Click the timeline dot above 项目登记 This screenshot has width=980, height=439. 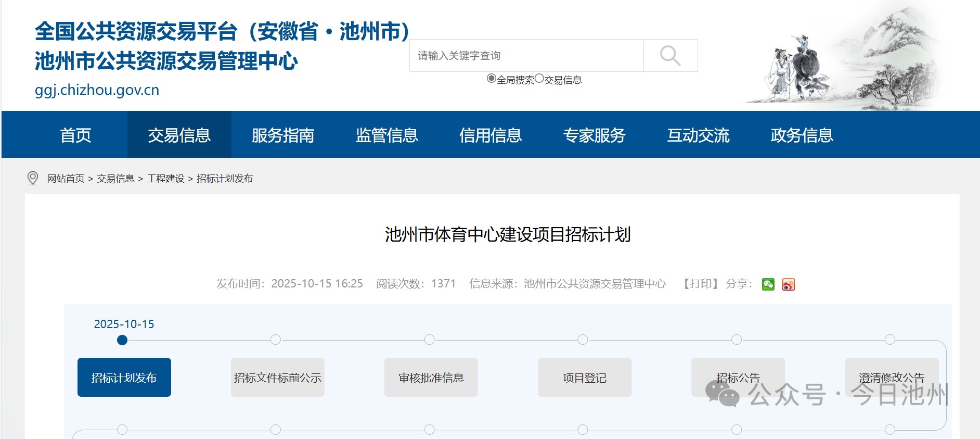(583, 340)
